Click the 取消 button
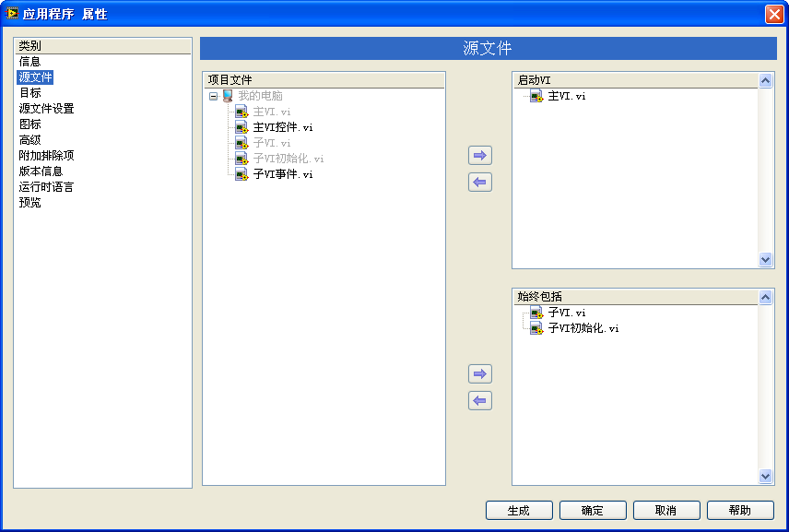 pos(665,511)
